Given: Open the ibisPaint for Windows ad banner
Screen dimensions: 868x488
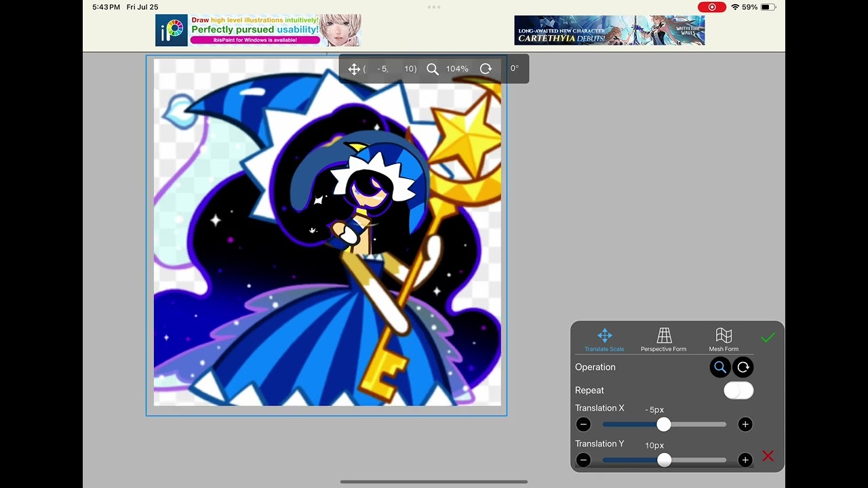Looking at the screenshot, I should (x=258, y=30).
